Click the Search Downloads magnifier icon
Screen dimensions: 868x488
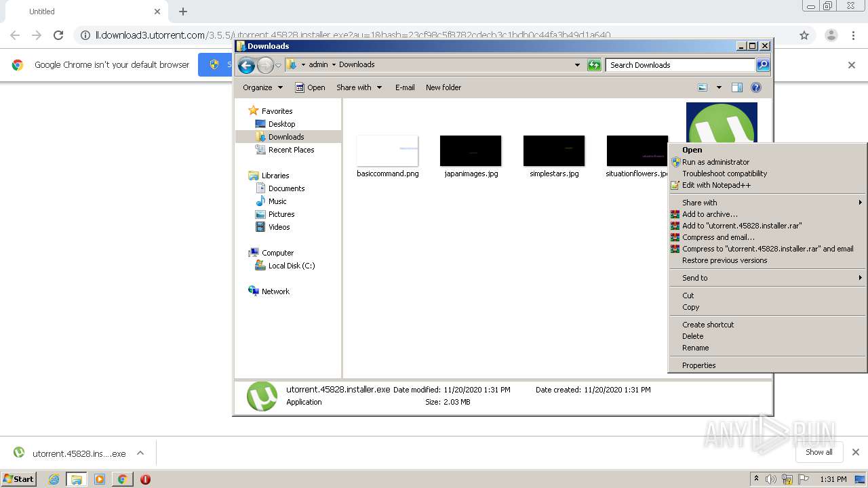763,65
